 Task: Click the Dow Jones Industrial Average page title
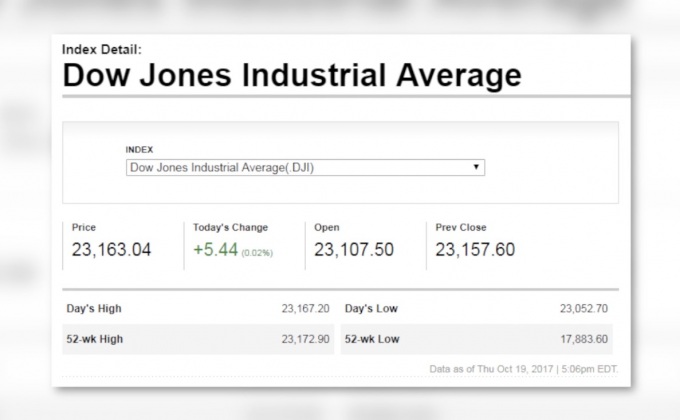(291, 75)
